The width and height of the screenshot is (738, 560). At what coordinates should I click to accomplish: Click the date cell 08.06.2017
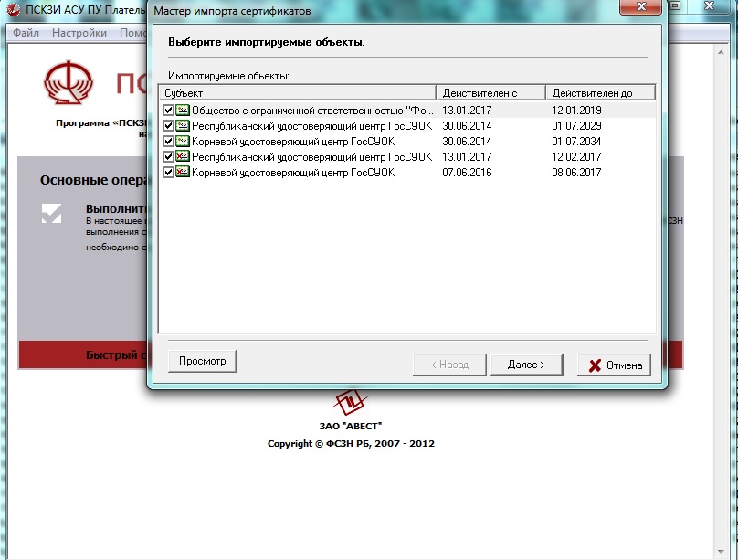click(576, 173)
